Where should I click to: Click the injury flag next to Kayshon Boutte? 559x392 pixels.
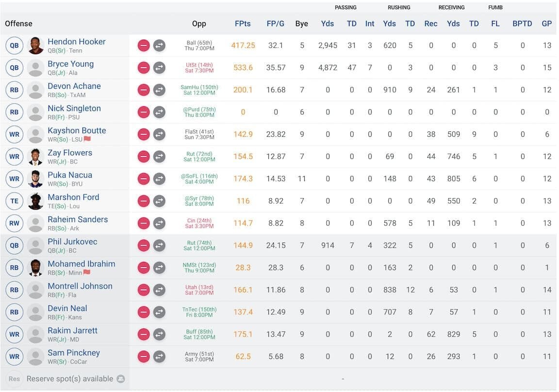coord(87,139)
